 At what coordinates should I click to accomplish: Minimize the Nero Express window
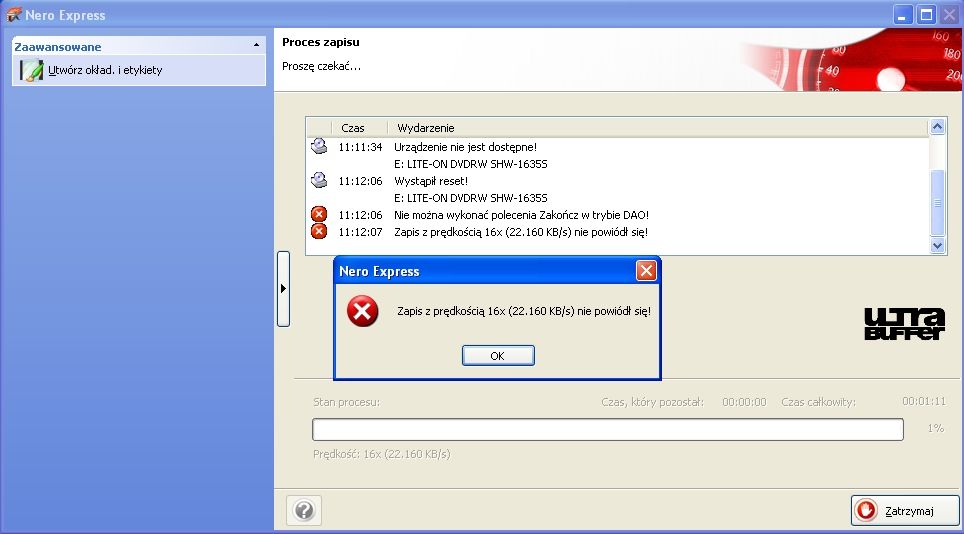click(x=903, y=15)
